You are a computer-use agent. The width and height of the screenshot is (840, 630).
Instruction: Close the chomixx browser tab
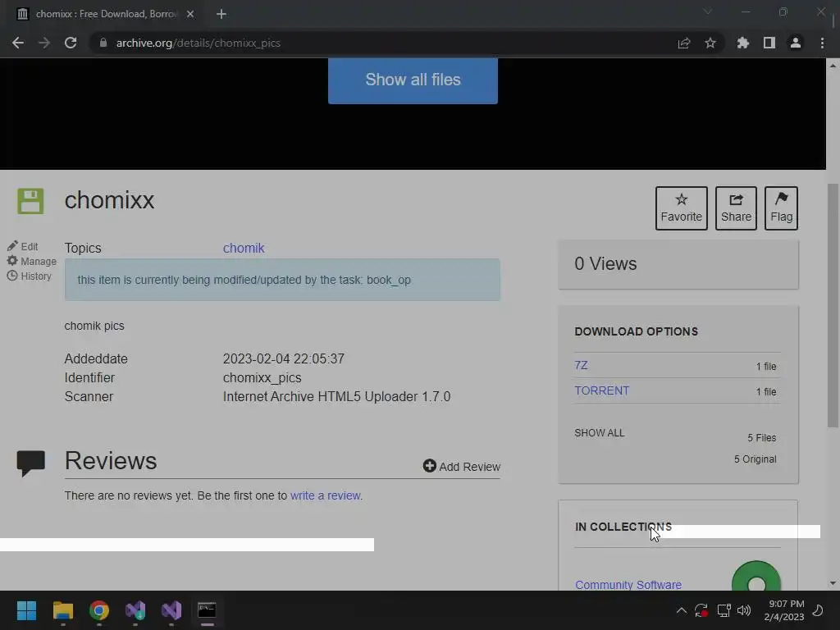[190, 14]
